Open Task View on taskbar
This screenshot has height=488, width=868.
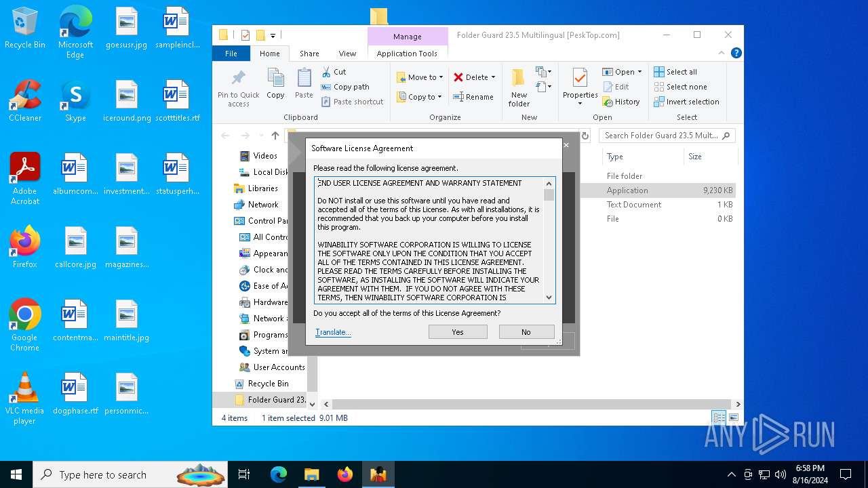[x=244, y=474]
